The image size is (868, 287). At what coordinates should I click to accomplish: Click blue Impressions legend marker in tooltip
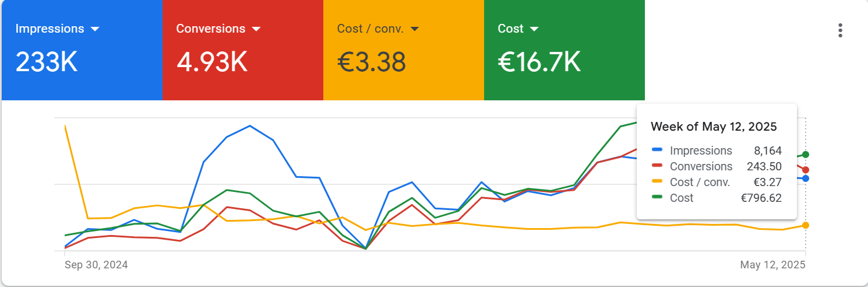[657, 150]
